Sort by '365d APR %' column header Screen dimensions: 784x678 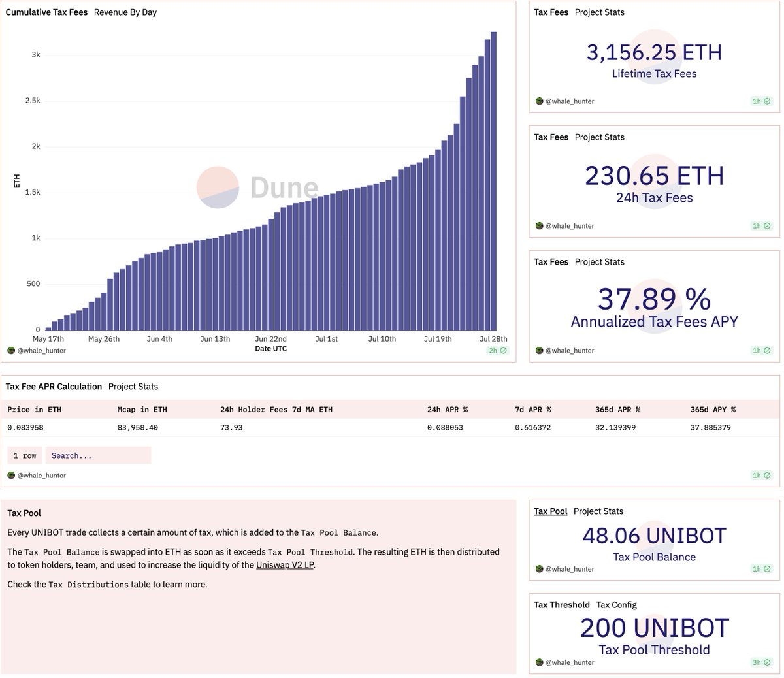click(618, 410)
